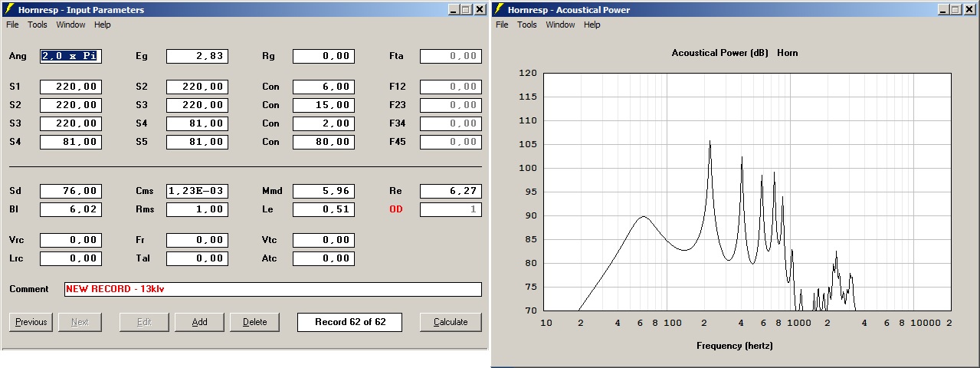
Task: Close the Input Parameters window
Action: (480, 9)
